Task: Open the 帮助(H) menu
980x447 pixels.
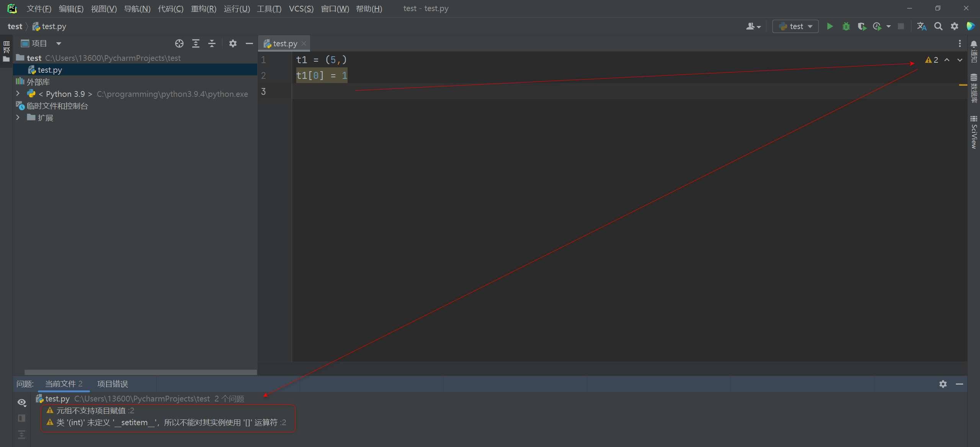Action: pyautogui.click(x=369, y=8)
